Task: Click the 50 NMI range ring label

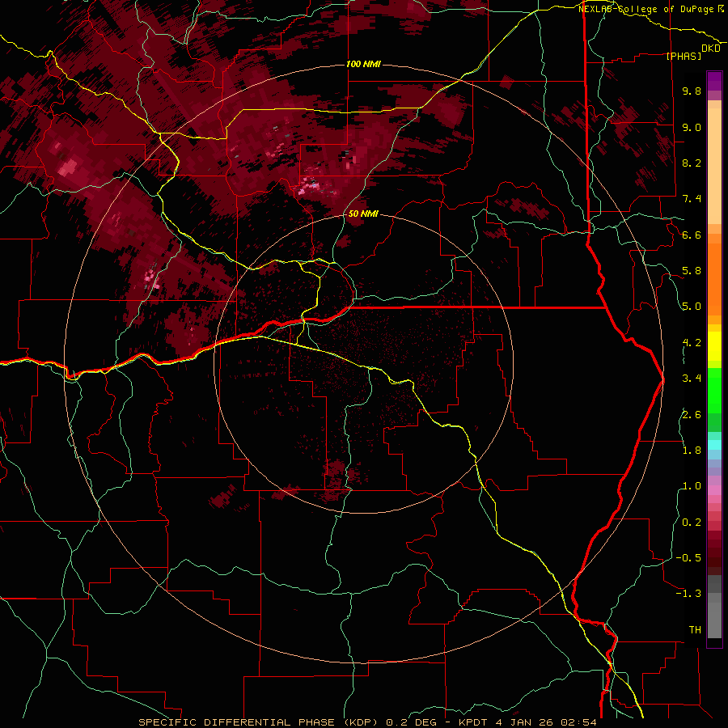Action: click(x=363, y=214)
